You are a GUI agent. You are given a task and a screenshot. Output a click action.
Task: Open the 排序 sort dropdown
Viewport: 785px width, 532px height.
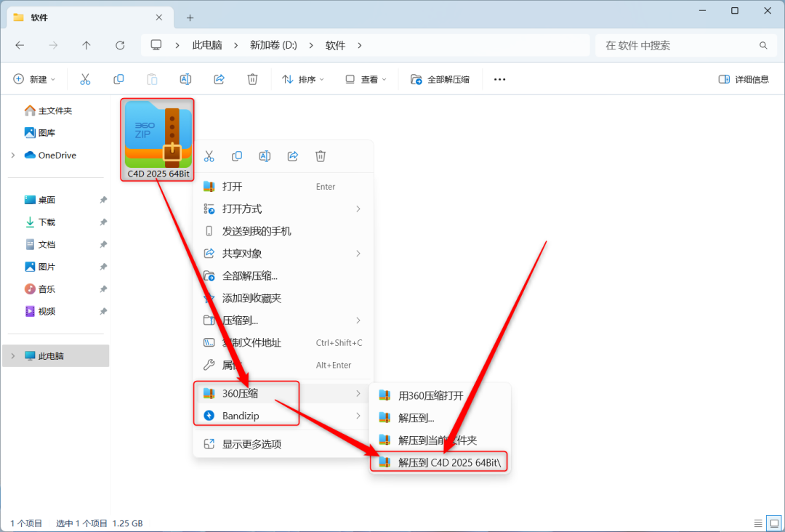point(303,79)
